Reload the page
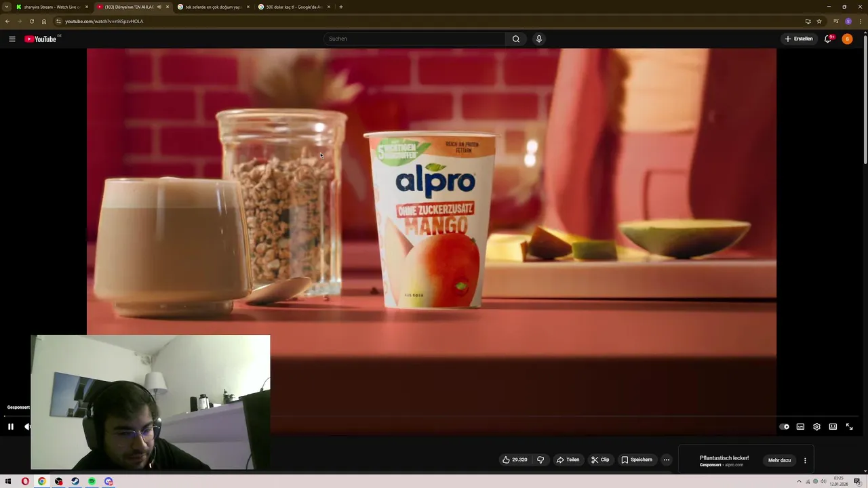Image resolution: width=868 pixels, height=488 pixels. 32,21
